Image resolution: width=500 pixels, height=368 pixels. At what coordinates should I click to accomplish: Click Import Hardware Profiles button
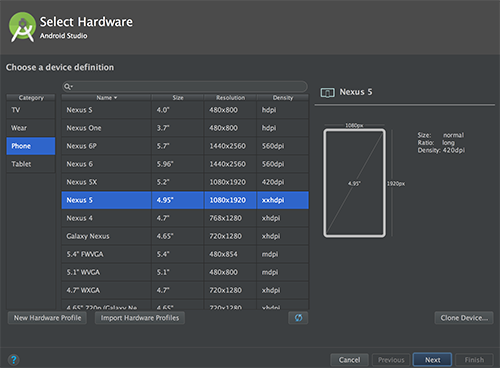(x=140, y=318)
